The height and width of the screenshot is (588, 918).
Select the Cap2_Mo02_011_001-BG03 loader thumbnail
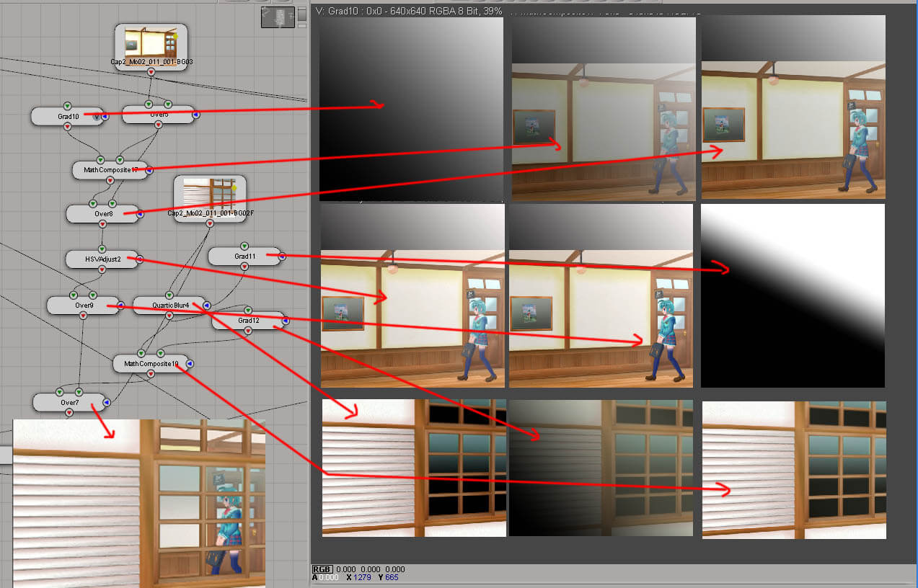pyautogui.click(x=151, y=44)
